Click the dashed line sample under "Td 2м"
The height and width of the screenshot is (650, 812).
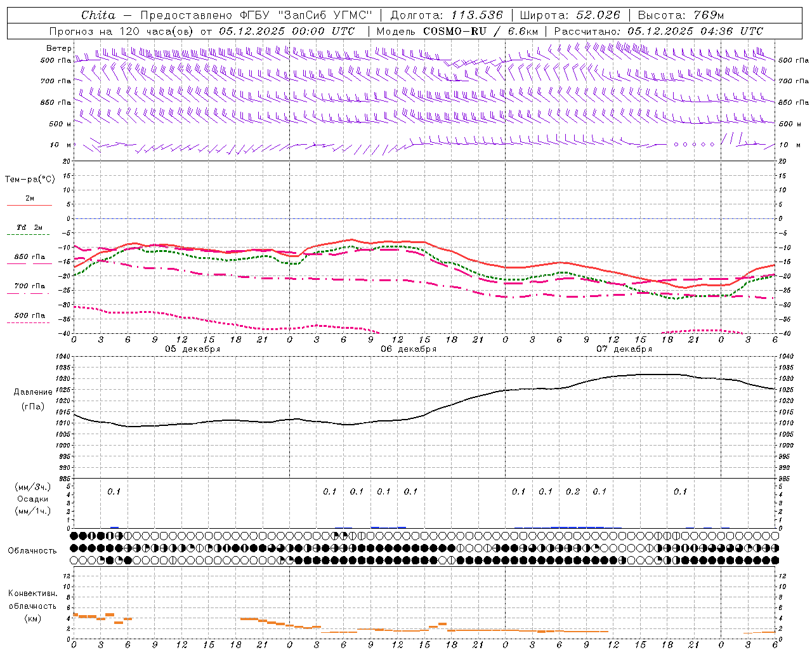[29, 235]
